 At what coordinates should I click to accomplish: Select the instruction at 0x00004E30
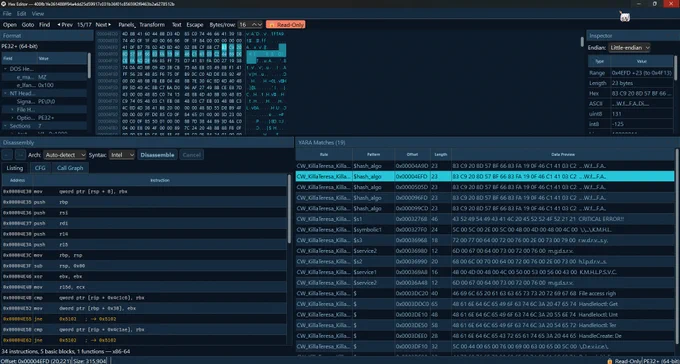tap(144, 191)
